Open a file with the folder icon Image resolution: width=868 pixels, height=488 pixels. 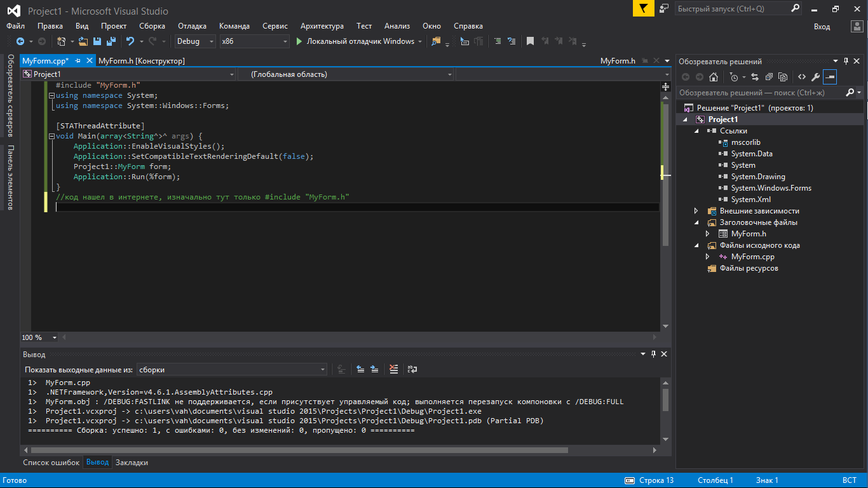click(x=83, y=41)
